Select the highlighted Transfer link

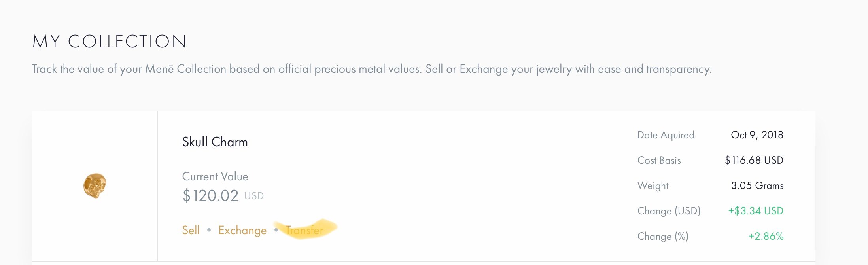pyautogui.click(x=304, y=230)
